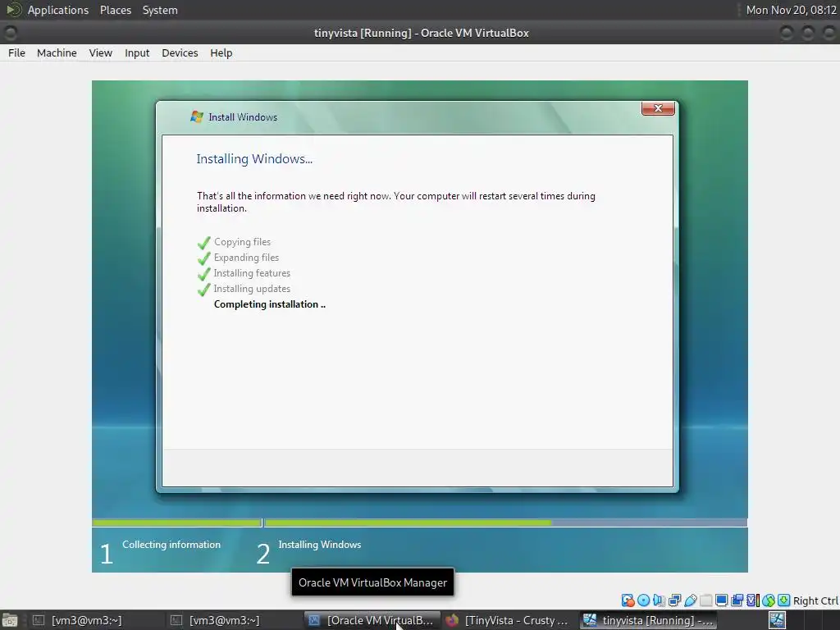840x630 pixels.
Task: Open the Devices menu
Action: point(180,53)
